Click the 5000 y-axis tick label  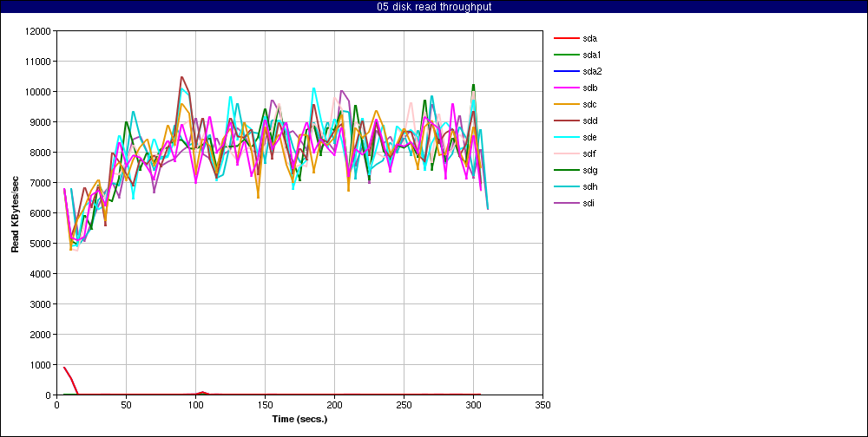(42, 244)
